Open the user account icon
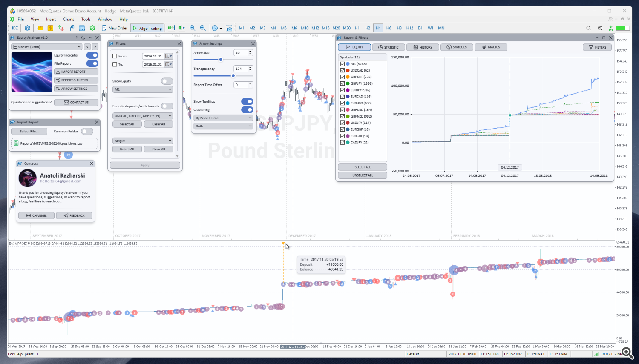 pyautogui.click(x=600, y=28)
